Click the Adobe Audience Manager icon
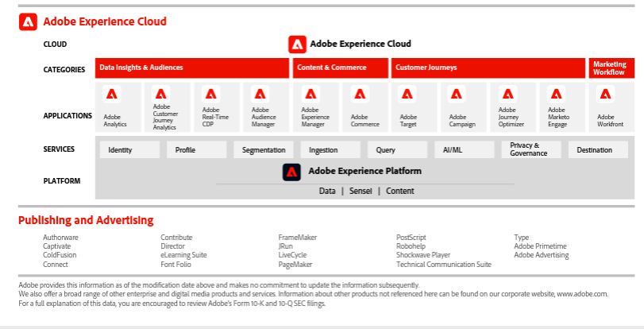The width and height of the screenshot is (644, 329). coord(260,95)
